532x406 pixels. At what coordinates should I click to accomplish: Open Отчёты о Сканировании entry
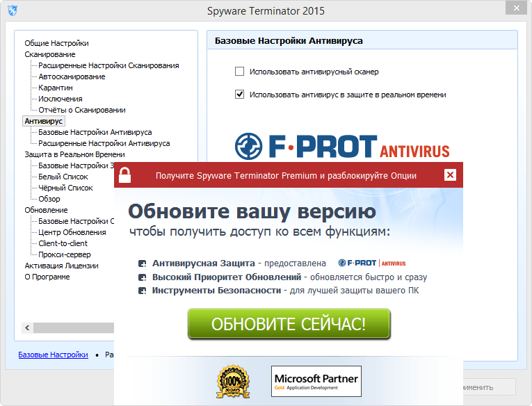coord(82,110)
